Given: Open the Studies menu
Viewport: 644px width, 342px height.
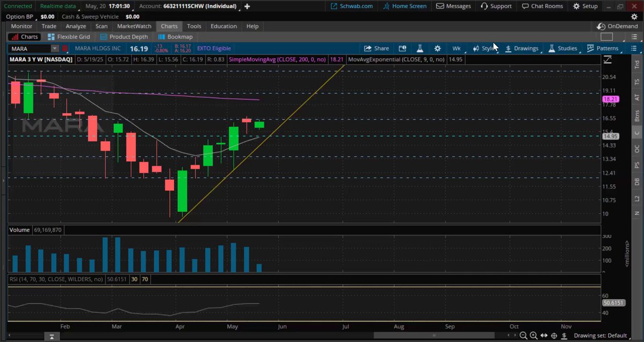Looking at the screenshot, I should click(562, 48).
